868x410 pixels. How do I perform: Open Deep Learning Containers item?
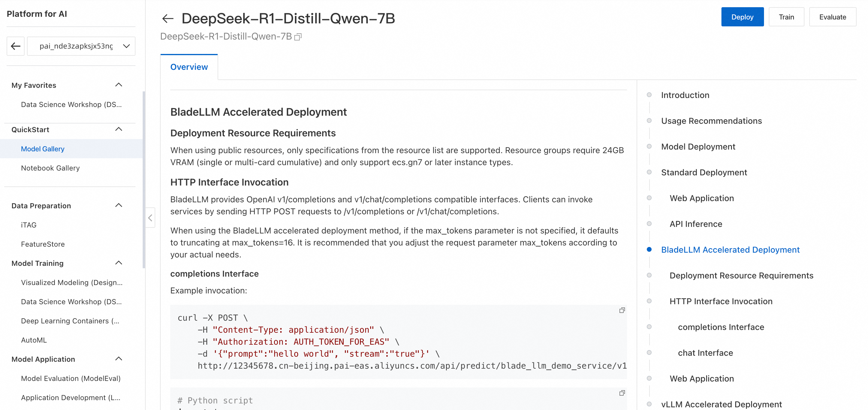(x=70, y=321)
